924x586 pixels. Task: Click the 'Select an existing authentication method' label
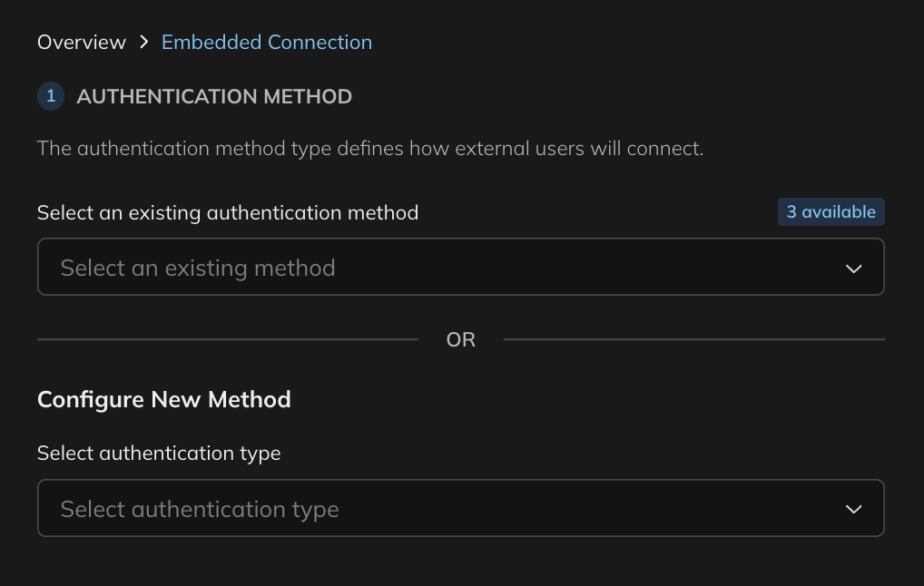point(228,212)
